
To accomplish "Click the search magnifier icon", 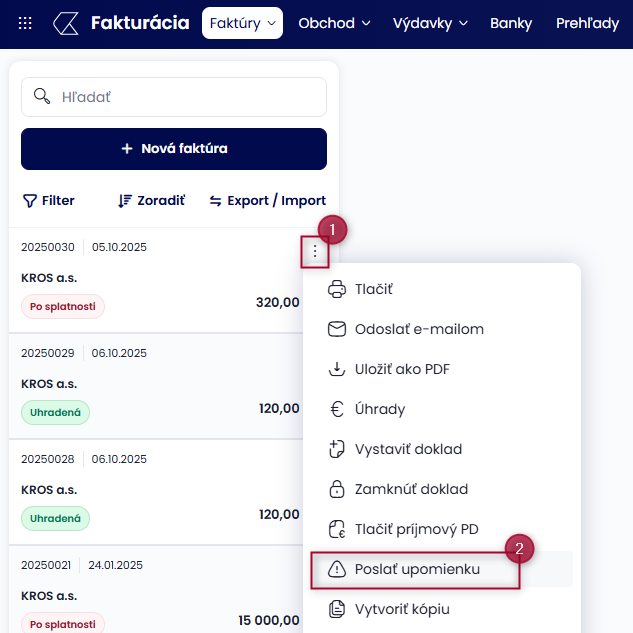I will click(x=42, y=96).
